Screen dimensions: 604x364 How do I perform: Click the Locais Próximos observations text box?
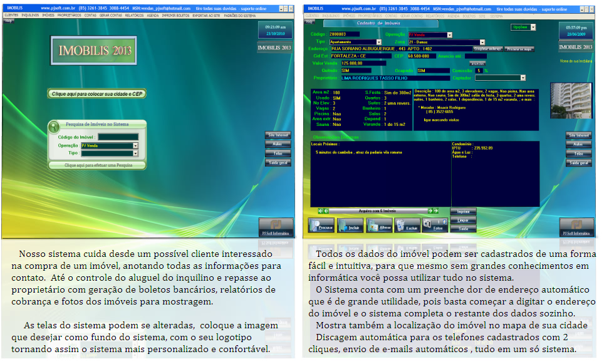coord(380,174)
